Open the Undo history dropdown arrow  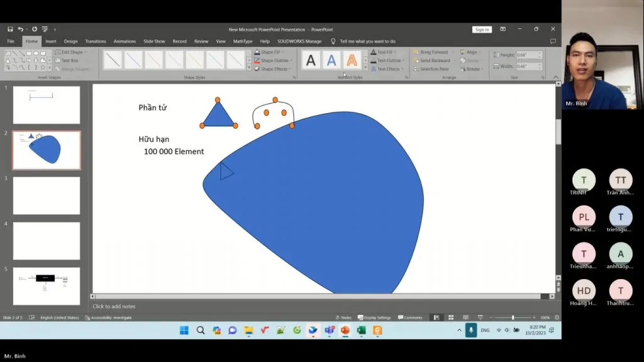pyautogui.click(x=26, y=30)
